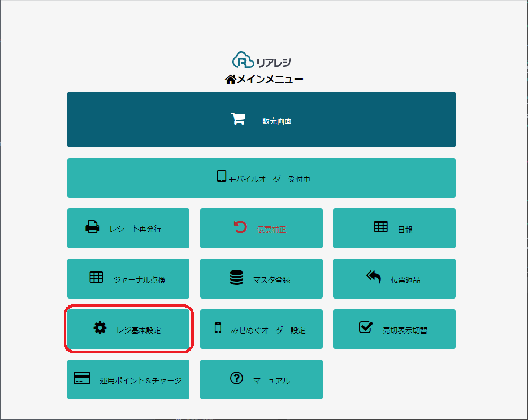The height and width of the screenshot is (420, 528).
Task: Open the マニュアル manual
Action: pyautogui.click(x=261, y=379)
